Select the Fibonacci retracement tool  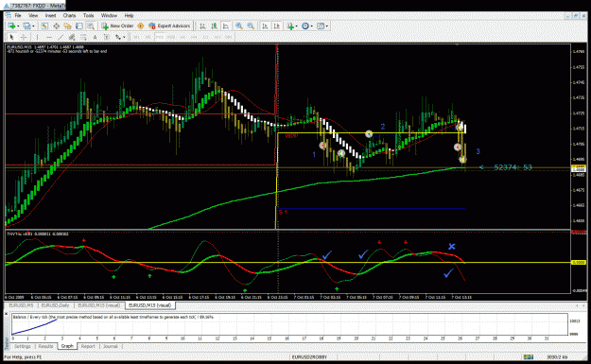pos(83,37)
